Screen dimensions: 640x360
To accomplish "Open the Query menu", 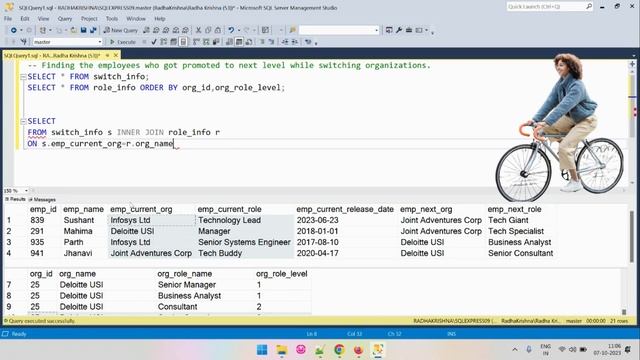I will tap(65, 19).
